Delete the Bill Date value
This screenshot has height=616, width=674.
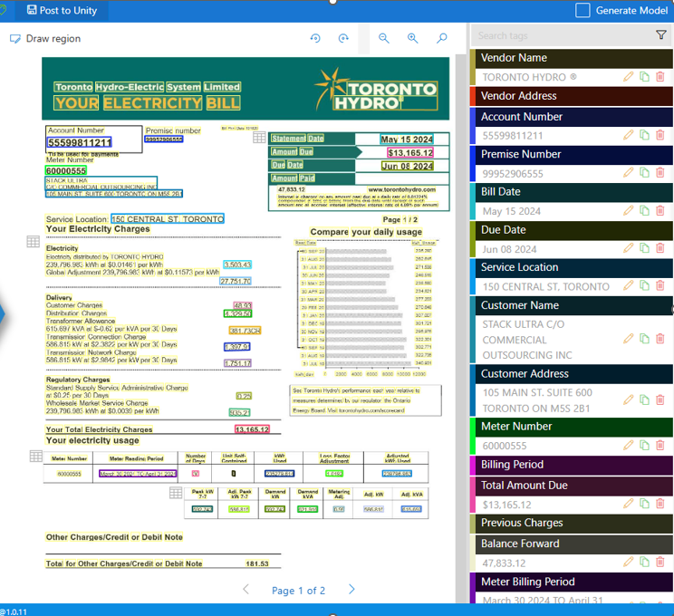click(660, 211)
